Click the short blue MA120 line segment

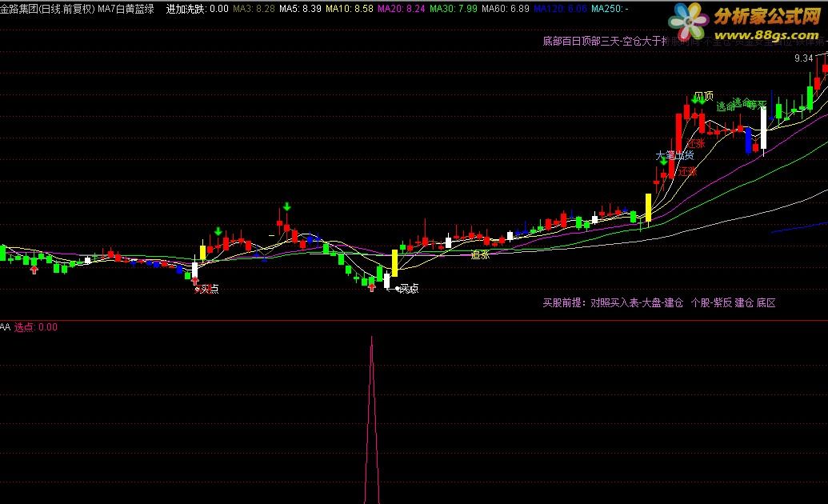pos(799,226)
